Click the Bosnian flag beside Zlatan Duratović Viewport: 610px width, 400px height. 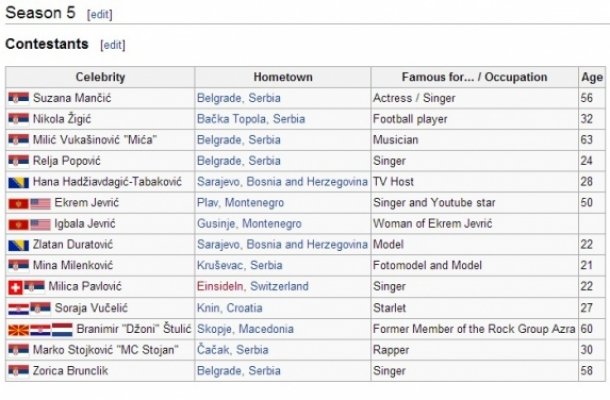pyautogui.click(x=18, y=245)
